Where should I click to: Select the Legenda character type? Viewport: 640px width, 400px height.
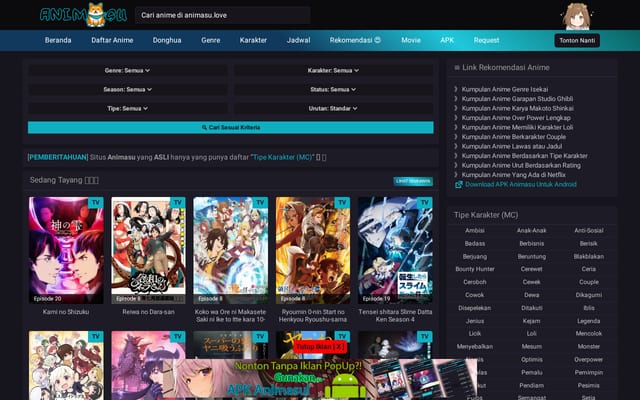pyautogui.click(x=589, y=321)
